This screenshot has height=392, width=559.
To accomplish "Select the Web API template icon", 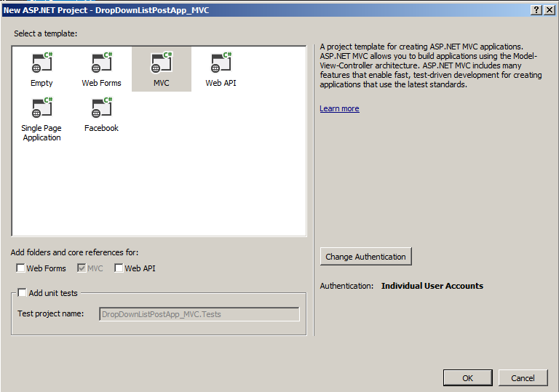I will coord(221,63).
